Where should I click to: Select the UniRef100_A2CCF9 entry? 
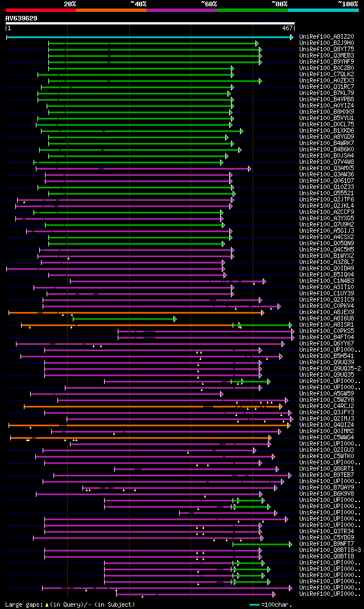(x=326, y=212)
